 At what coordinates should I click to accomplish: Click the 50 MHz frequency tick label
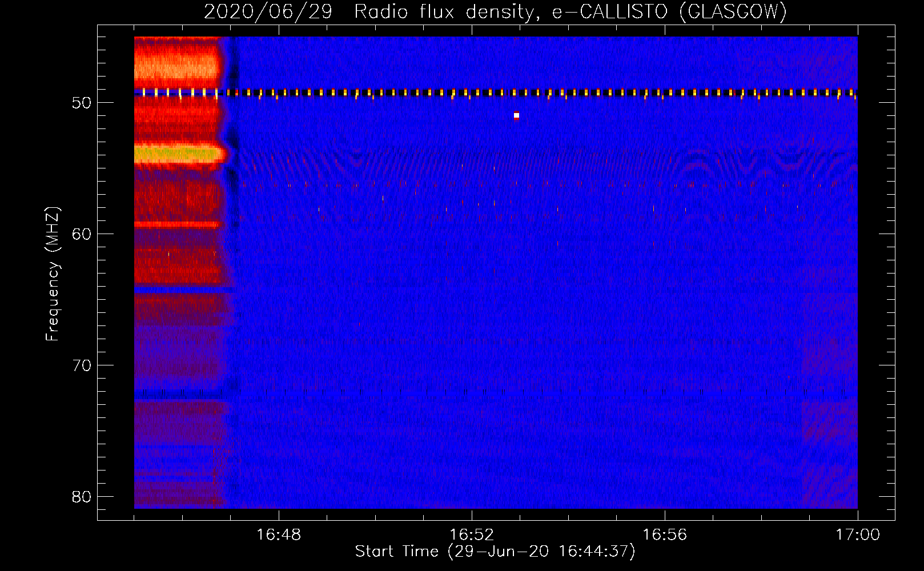click(82, 103)
